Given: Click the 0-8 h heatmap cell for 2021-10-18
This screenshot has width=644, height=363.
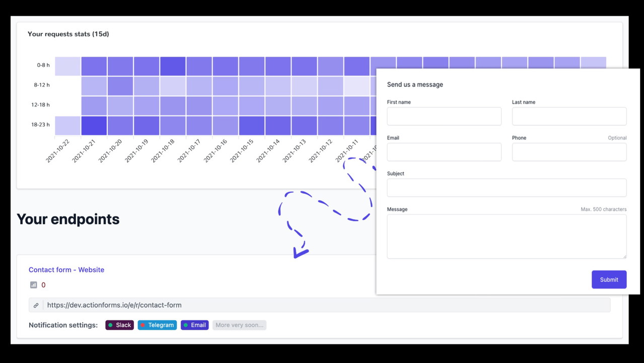Looking at the screenshot, I should [x=173, y=66].
